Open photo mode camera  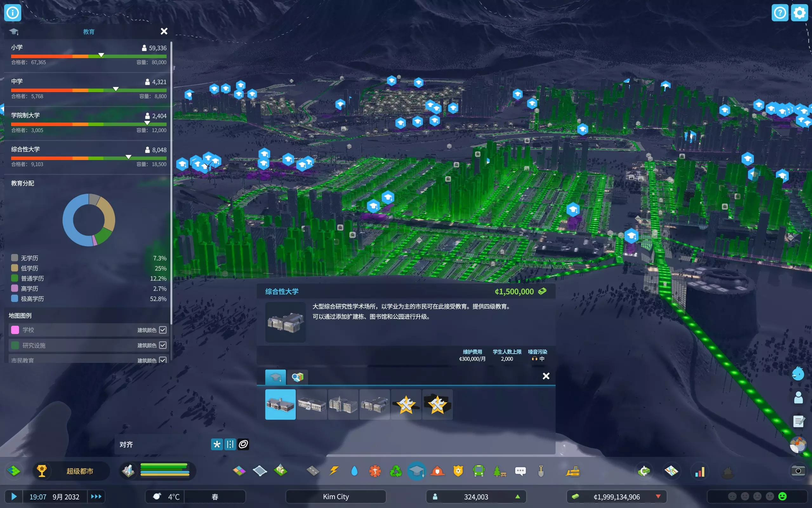tap(798, 471)
